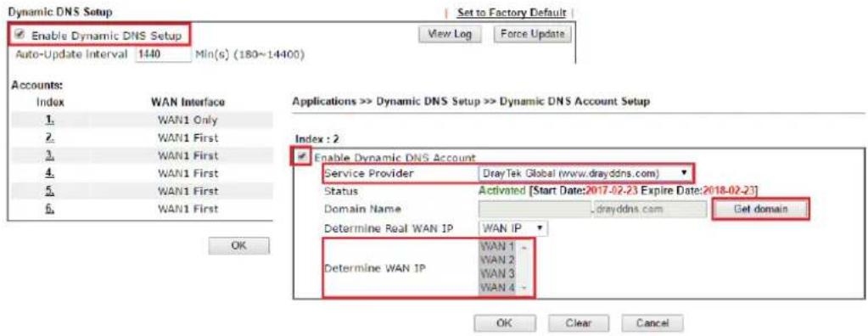Open the Service Provider dropdown
The width and height of the screenshot is (868, 336).
click(x=585, y=173)
